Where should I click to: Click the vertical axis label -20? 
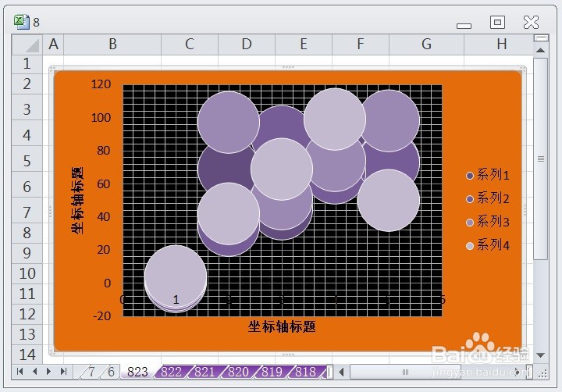click(x=101, y=316)
